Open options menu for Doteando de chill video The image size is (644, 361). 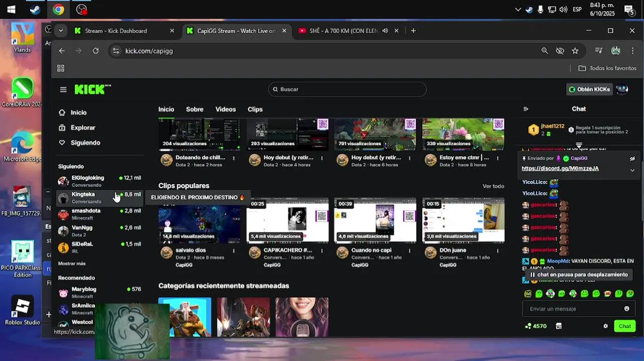pyautogui.click(x=234, y=158)
